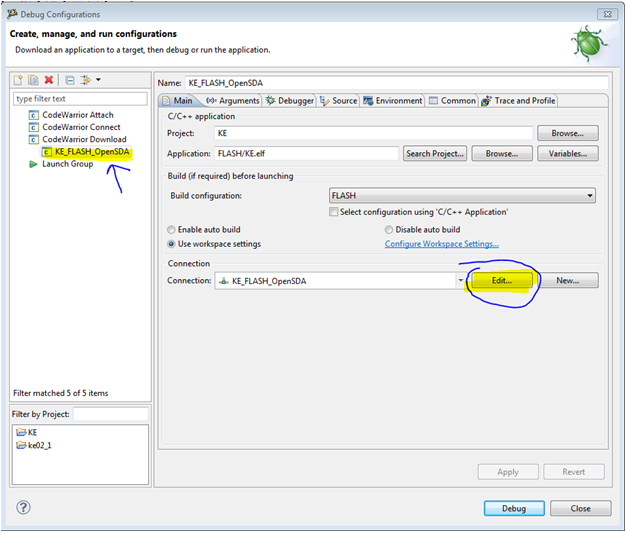This screenshot has width=627, height=534.
Task: Click the ke02_1 project folder icon
Action: (21, 445)
